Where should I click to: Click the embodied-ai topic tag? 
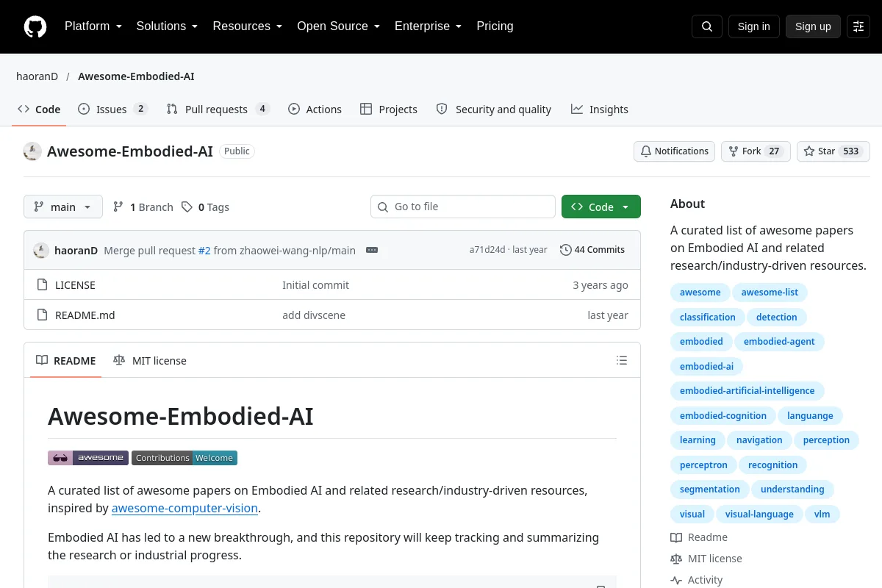pyautogui.click(x=706, y=366)
